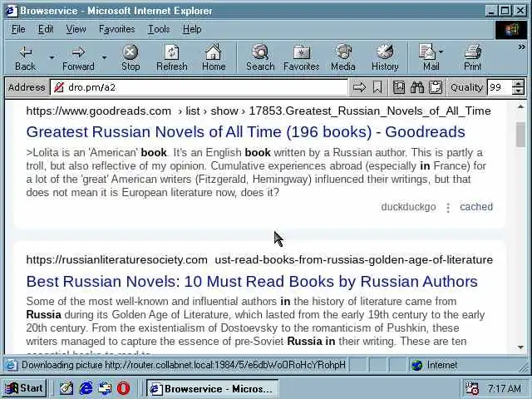Click the clipboard icon in address toolbar
Image resolution: width=532 pixels, height=399 pixels.
(x=436, y=87)
